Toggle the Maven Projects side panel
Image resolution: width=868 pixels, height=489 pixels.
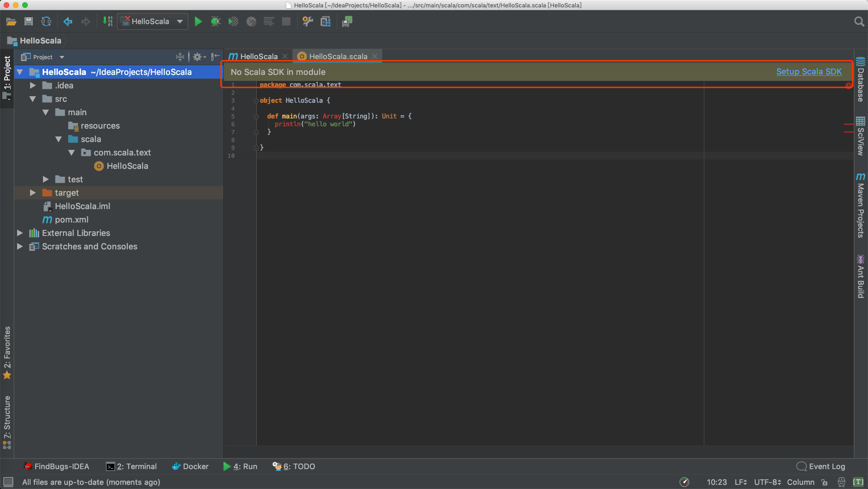(x=861, y=205)
